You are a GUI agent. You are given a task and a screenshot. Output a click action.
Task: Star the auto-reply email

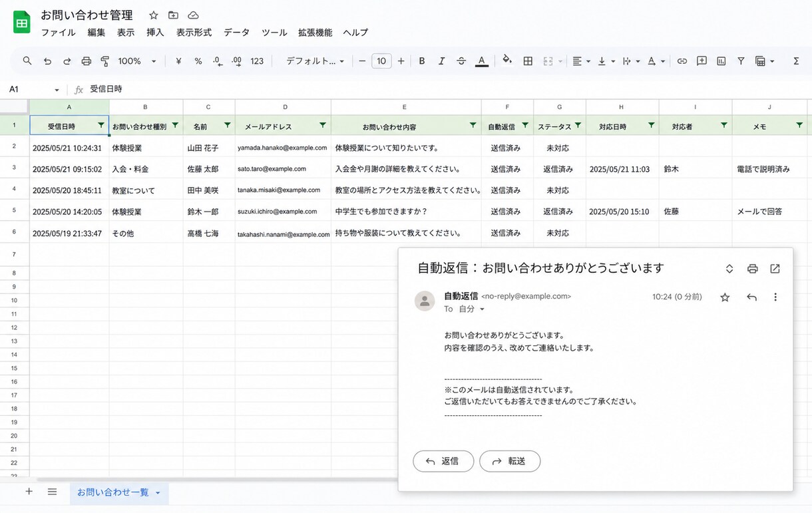pos(725,297)
